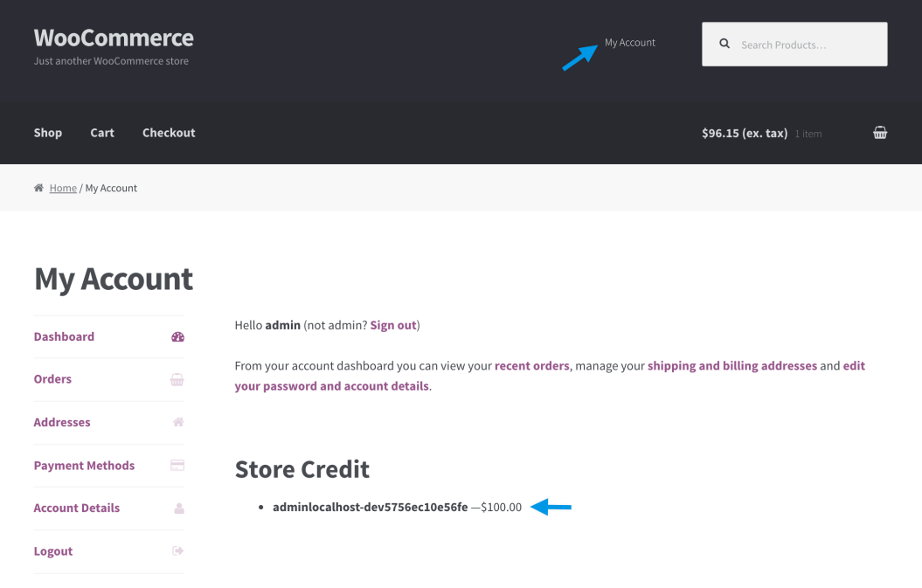Click the house icon next to Addresses
Image resolution: width=922 pixels, height=588 pixels.
177,422
